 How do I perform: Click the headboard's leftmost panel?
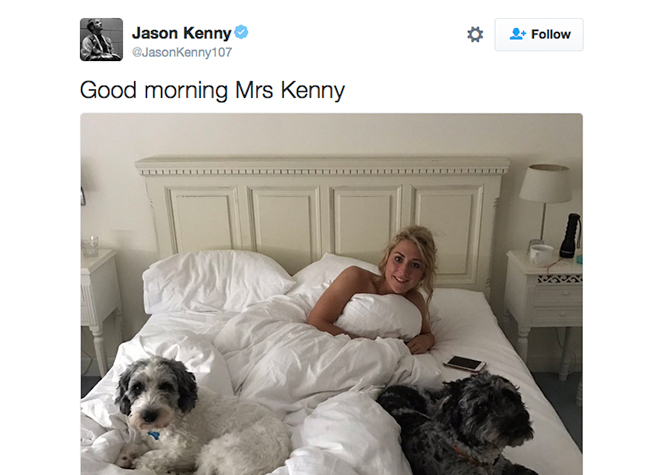click(202, 220)
